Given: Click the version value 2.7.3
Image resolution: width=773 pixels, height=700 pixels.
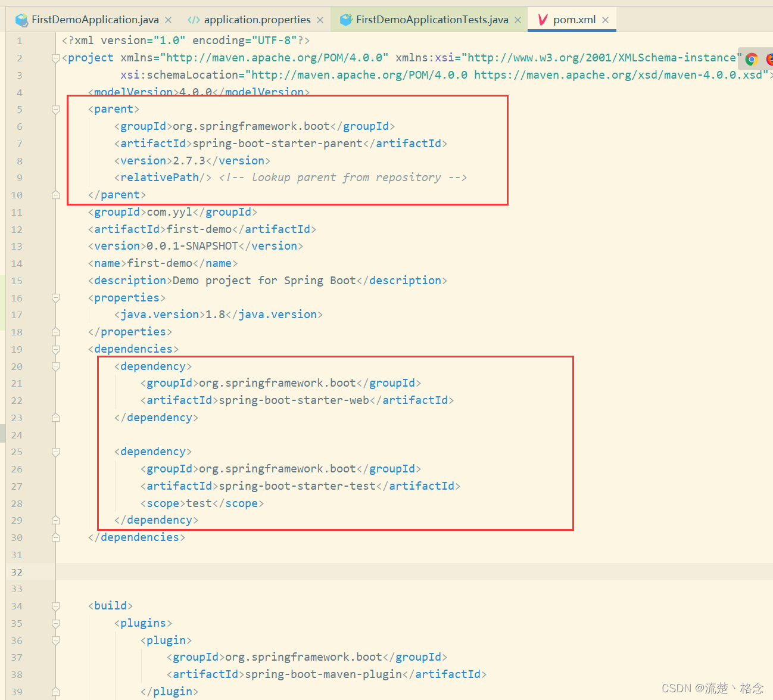Looking at the screenshot, I should pos(189,161).
